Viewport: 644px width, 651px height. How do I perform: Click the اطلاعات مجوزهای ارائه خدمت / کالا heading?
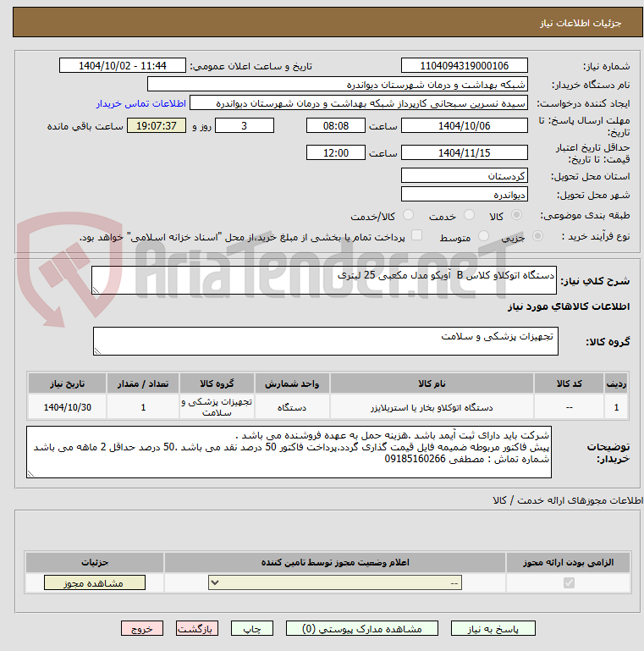click(568, 500)
